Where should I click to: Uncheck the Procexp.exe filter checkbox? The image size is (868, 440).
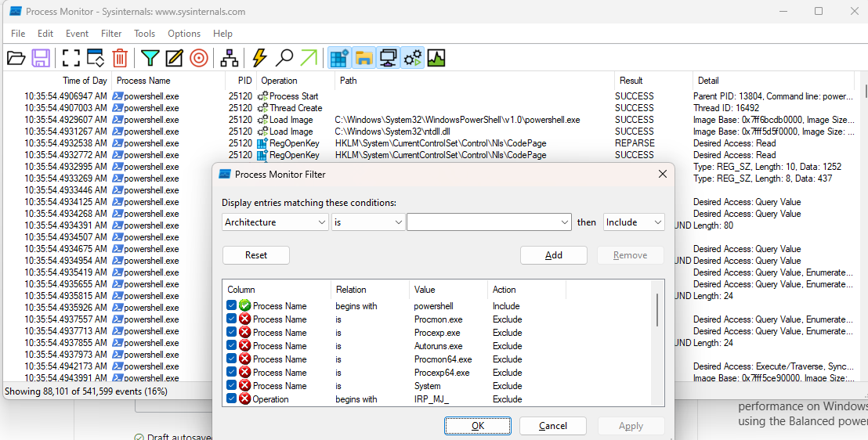[x=231, y=332]
